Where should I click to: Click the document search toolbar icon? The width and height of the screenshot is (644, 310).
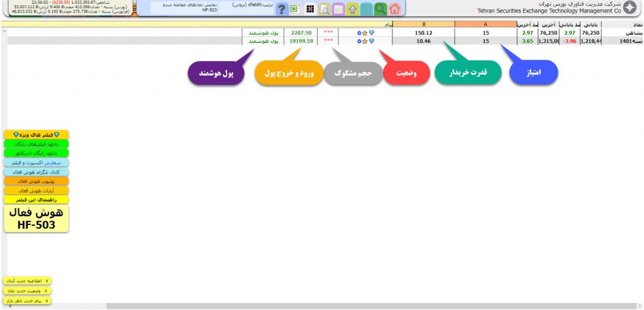(325, 9)
